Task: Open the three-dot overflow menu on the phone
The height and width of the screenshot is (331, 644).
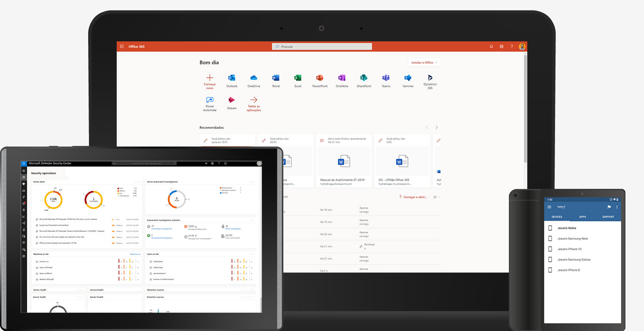Action: (x=617, y=207)
